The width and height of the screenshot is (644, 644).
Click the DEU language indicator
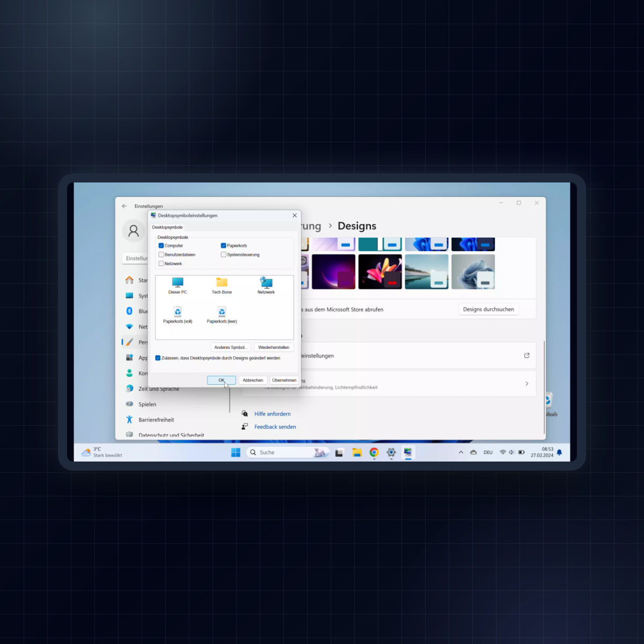(488, 452)
